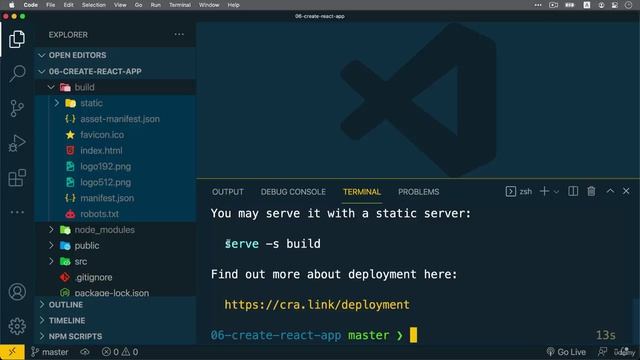This screenshot has height=360, width=640.
Task: Open the Run menu
Action: 156,5
